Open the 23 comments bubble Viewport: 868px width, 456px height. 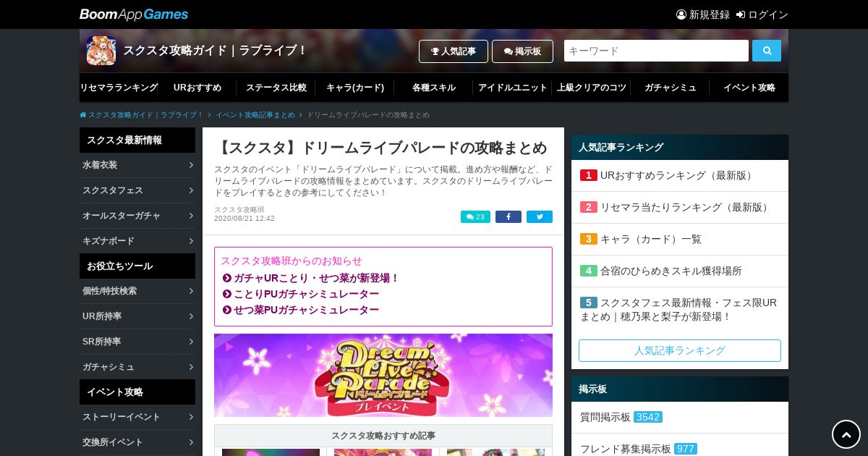click(475, 216)
